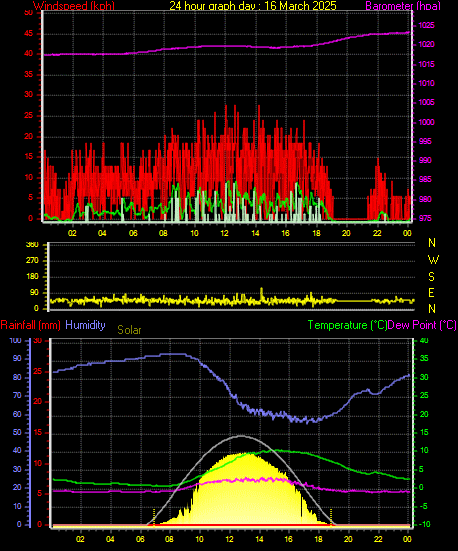Click 1025 on the barometer axis
Screen dimensions: 458x551
point(426,25)
